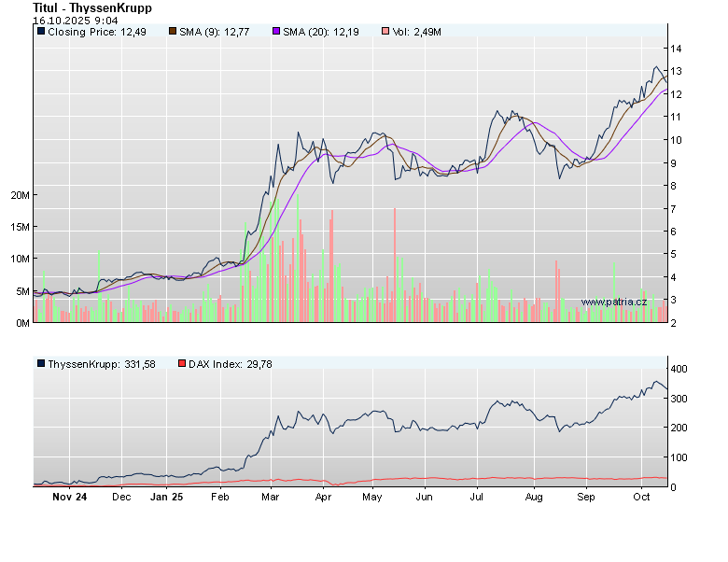Click the Closing Price legend color swatch
This screenshot has height=562, width=728.
pos(41,32)
